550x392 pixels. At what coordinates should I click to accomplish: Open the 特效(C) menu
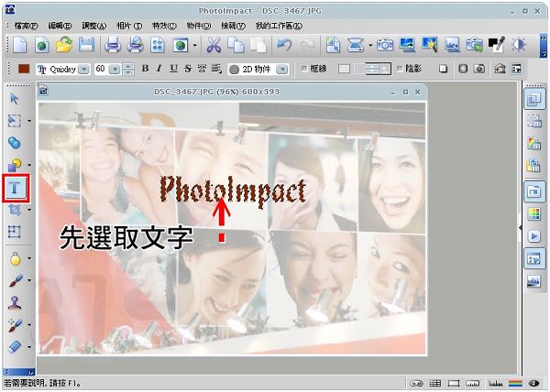click(x=164, y=26)
